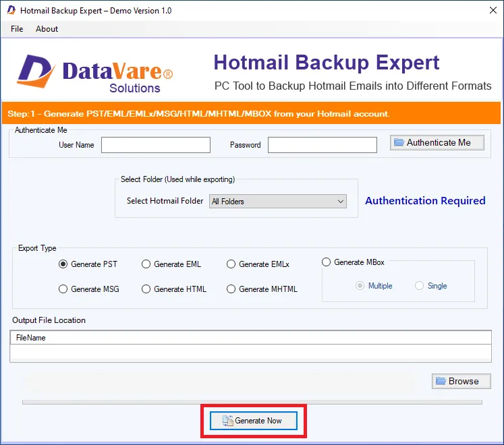Click the Authenticate Me button
The image size is (504, 445).
pyautogui.click(x=437, y=142)
